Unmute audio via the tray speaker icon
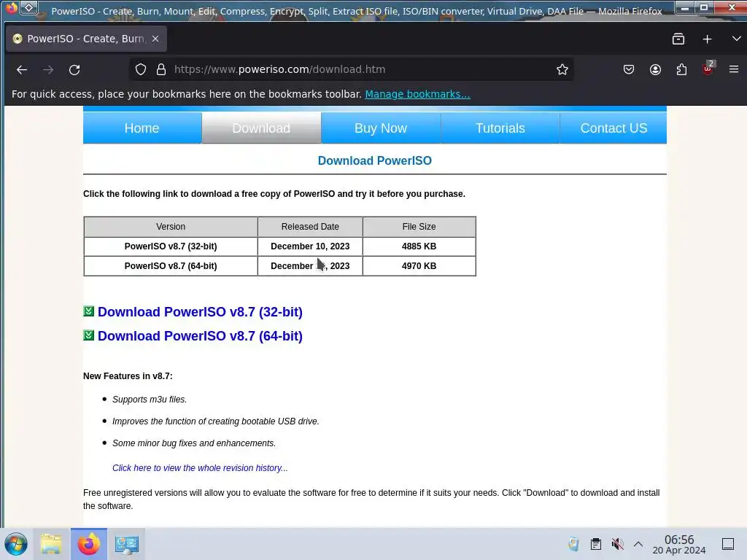The width and height of the screenshot is (747, 560). pos(617,544)
